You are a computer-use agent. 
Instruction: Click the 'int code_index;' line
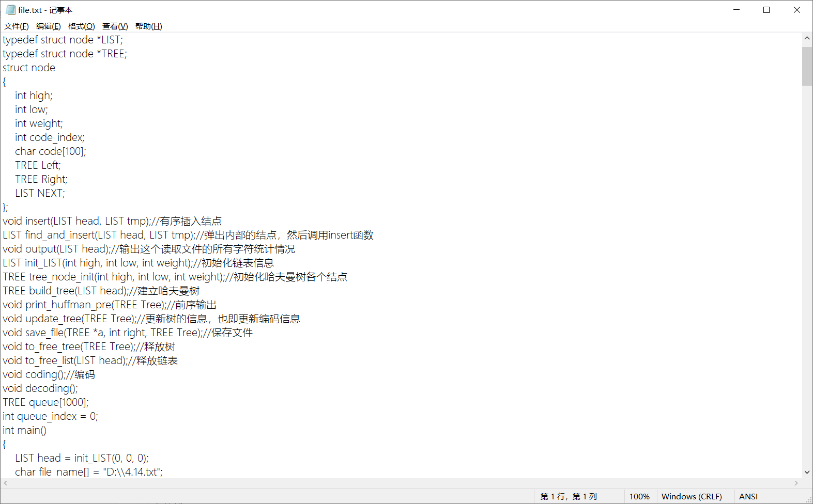coord(50,137)
